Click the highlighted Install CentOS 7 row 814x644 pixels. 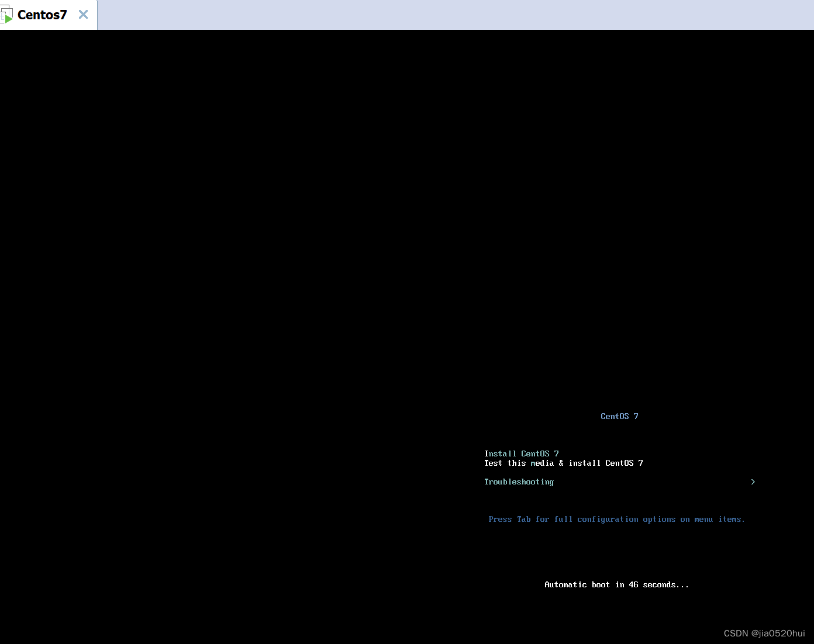click(x=521, y=453)
